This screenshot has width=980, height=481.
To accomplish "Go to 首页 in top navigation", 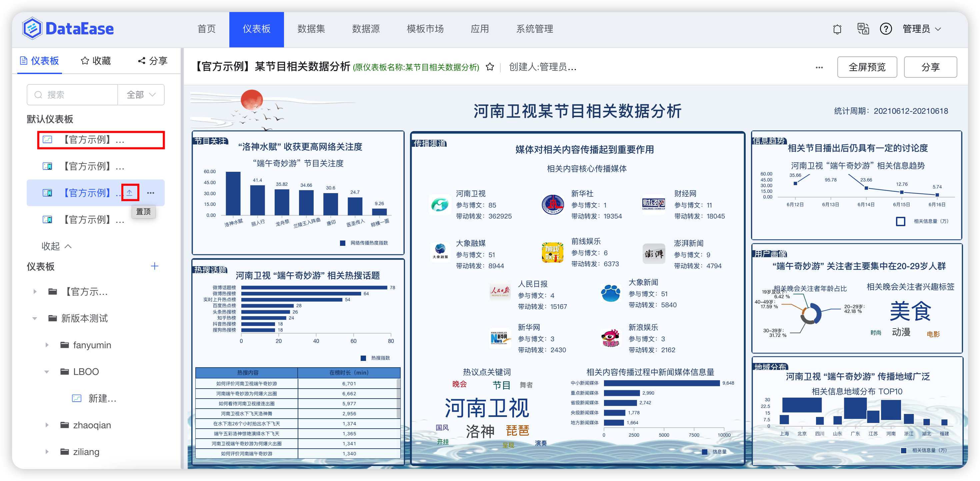I will tap(207, 29).
